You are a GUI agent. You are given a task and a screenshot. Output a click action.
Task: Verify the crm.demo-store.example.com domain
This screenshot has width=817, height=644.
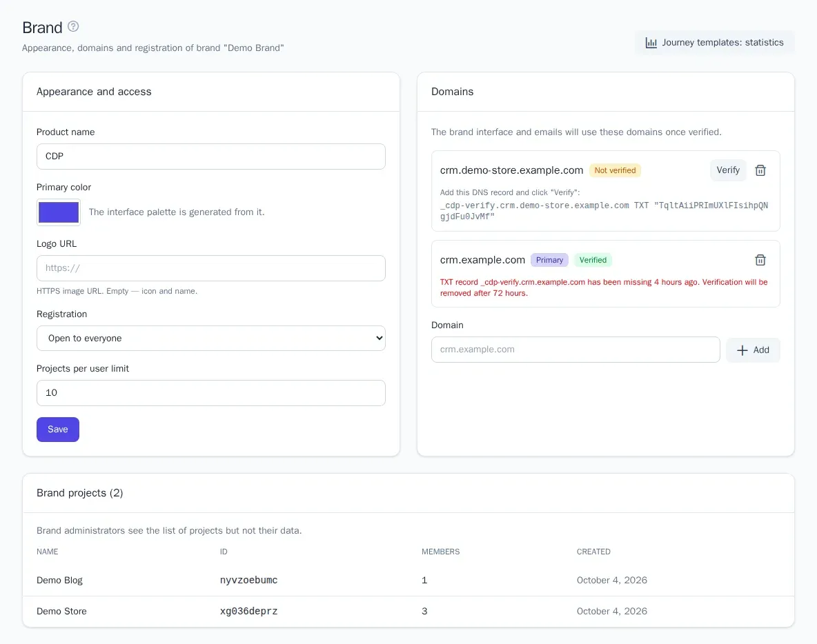[728, 170]
